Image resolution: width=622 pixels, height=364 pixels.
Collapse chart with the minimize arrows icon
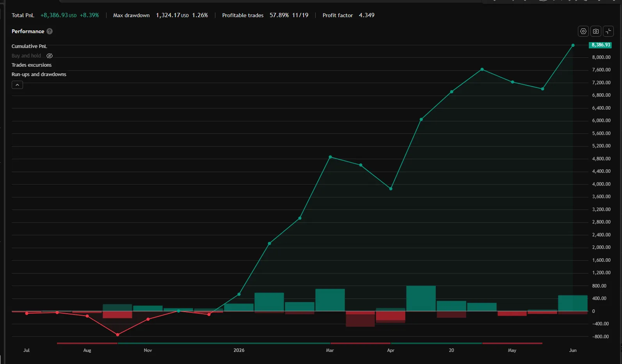click(608, 31)
